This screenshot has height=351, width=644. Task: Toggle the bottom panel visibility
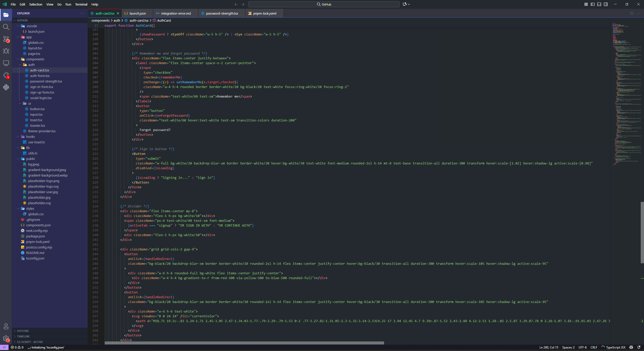(x=599, y=4)
